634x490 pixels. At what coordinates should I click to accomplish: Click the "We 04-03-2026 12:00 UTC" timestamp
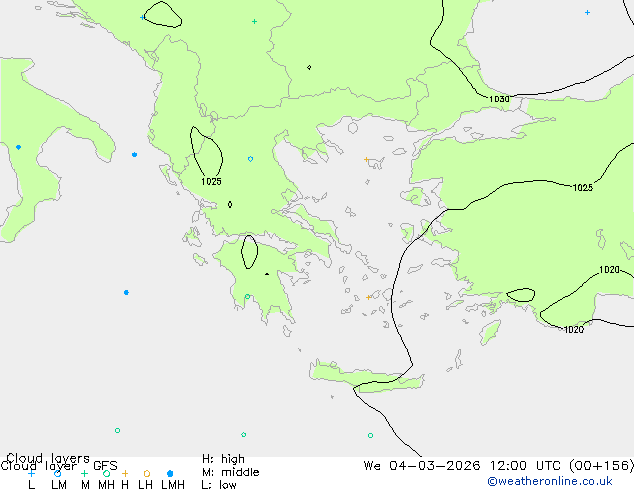pyautogui.click(x=464, y=466)
